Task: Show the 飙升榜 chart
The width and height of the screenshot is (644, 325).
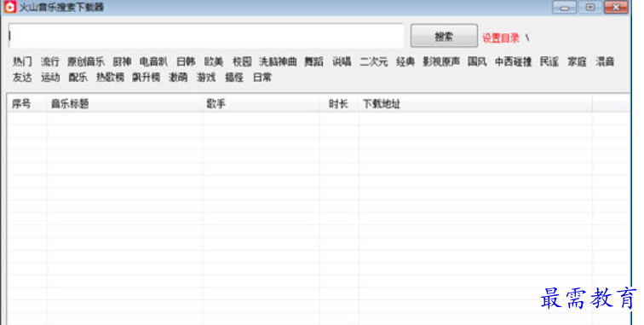Action: click(x=147, y=78)
